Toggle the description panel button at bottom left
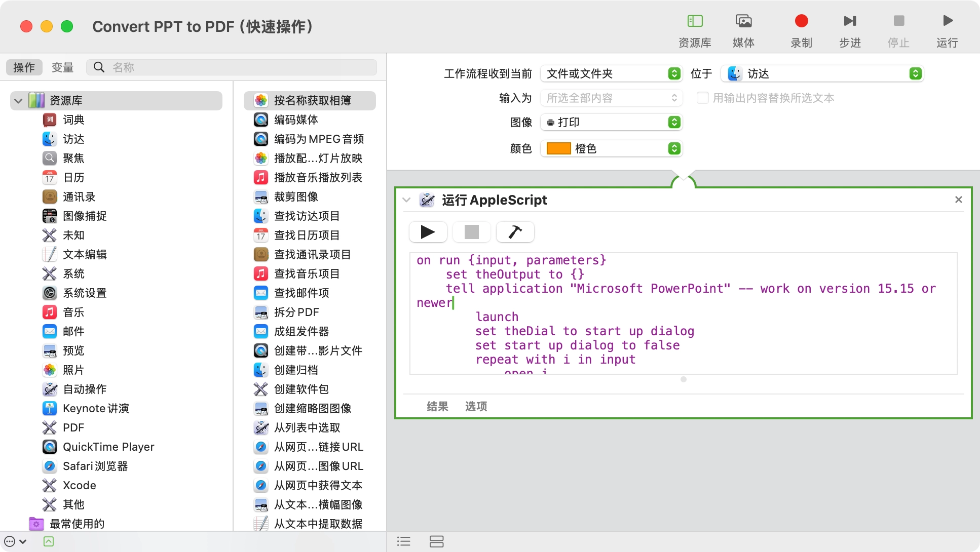 point(49,541)
